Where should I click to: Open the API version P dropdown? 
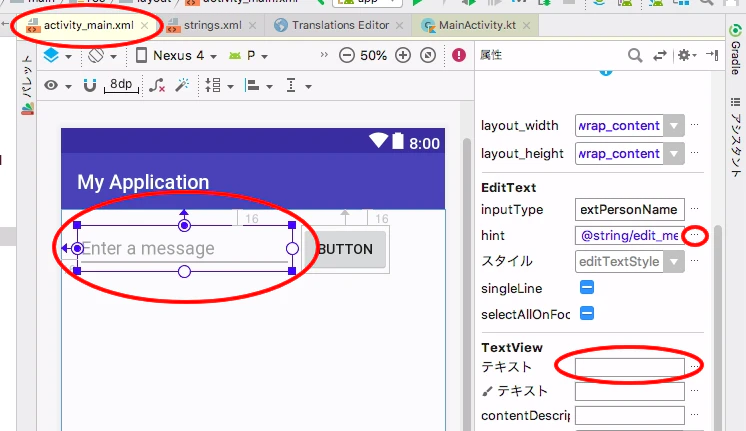[248, 56]
